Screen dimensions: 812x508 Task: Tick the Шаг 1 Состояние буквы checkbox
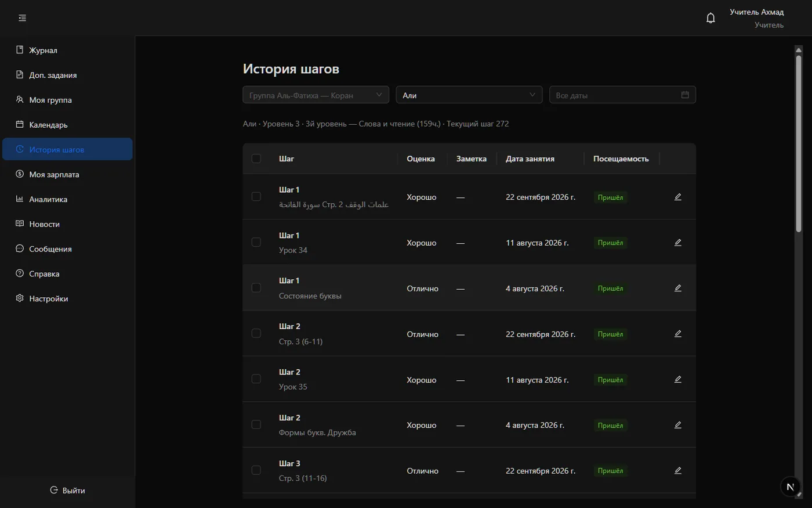[x=256, y=288]
